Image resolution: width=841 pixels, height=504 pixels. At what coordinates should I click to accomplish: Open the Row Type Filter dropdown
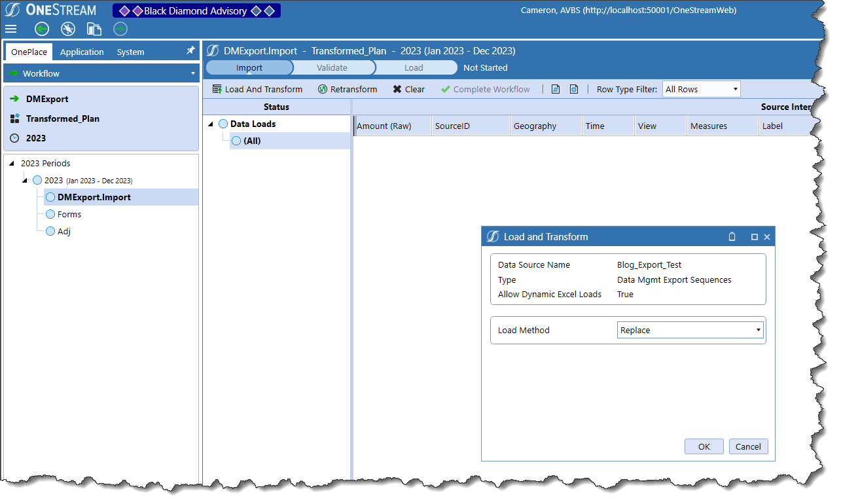[701, 89]
